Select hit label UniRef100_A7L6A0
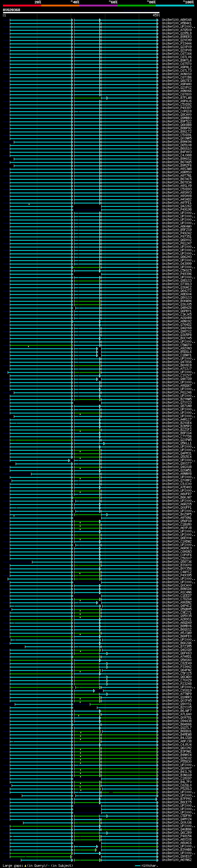This screenshot has width=197, height=868. coord(177,714)
